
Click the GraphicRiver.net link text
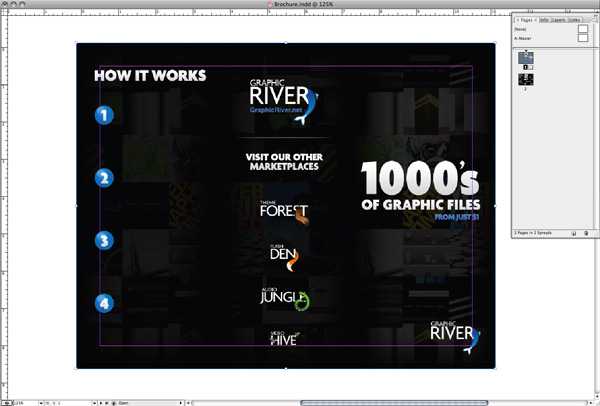(276, 110)
